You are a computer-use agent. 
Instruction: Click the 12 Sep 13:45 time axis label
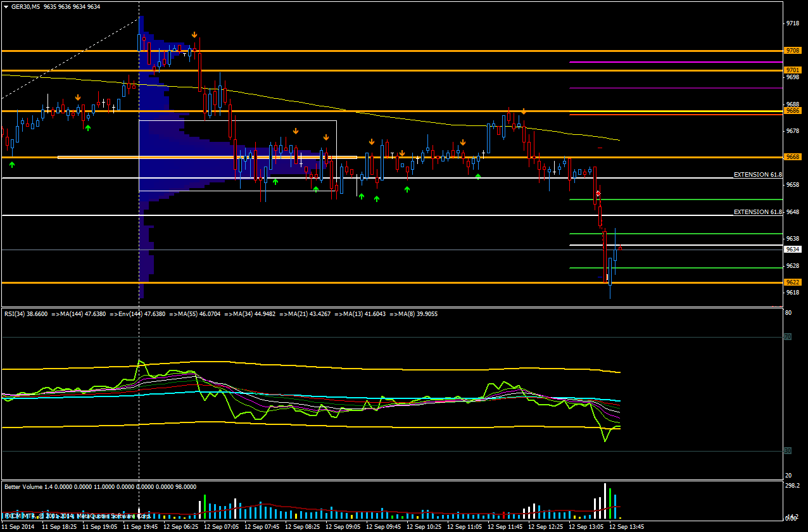coord(626,526)
